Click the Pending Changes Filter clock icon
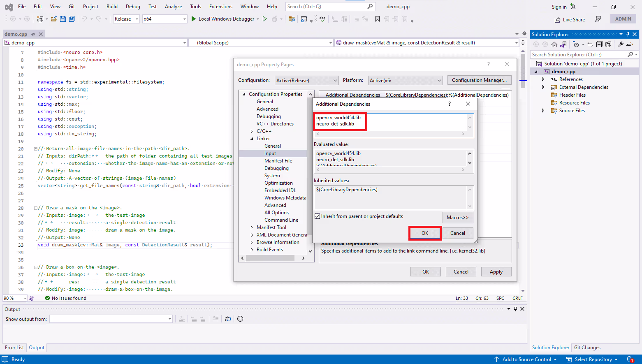Screen dimensions: 642x364 [x=576, y=44]
